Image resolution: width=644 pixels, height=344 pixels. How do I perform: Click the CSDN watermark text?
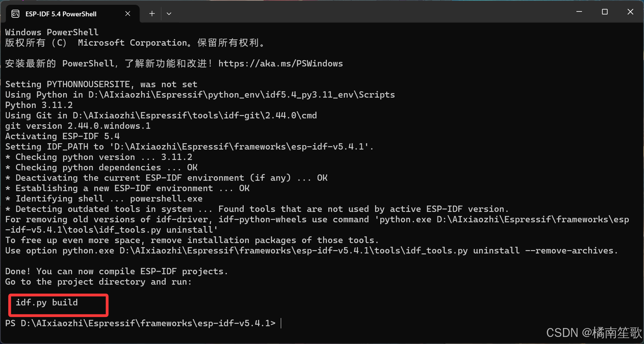[x=593, y=333]
